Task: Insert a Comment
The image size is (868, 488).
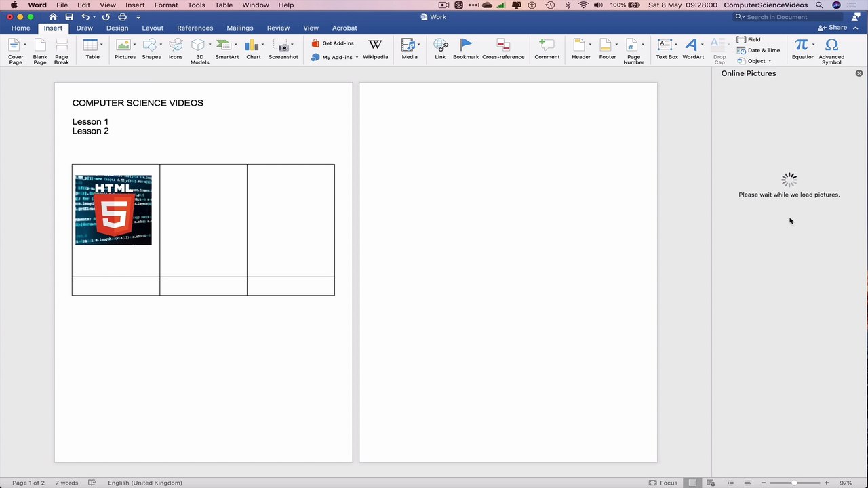Action: click(x=547, y=49)
